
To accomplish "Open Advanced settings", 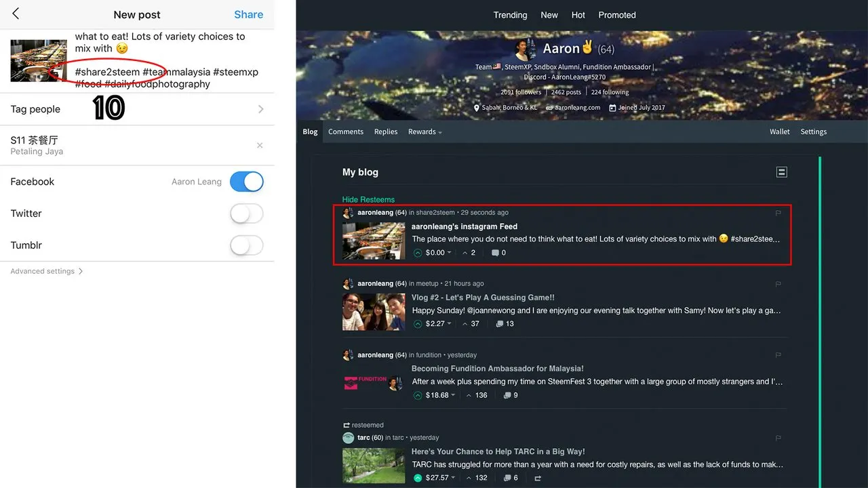I will (47, 271).
